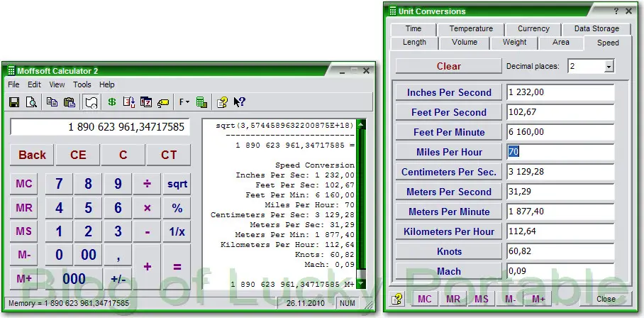This screenshot has height=318, width=644.
Task: Click the date 26.11.2010 in status bar
Action: (x=306, y=304)
